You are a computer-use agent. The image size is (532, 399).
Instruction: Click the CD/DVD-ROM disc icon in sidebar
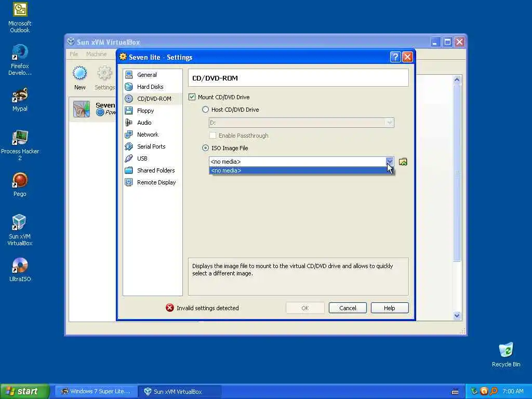(129, 99)
